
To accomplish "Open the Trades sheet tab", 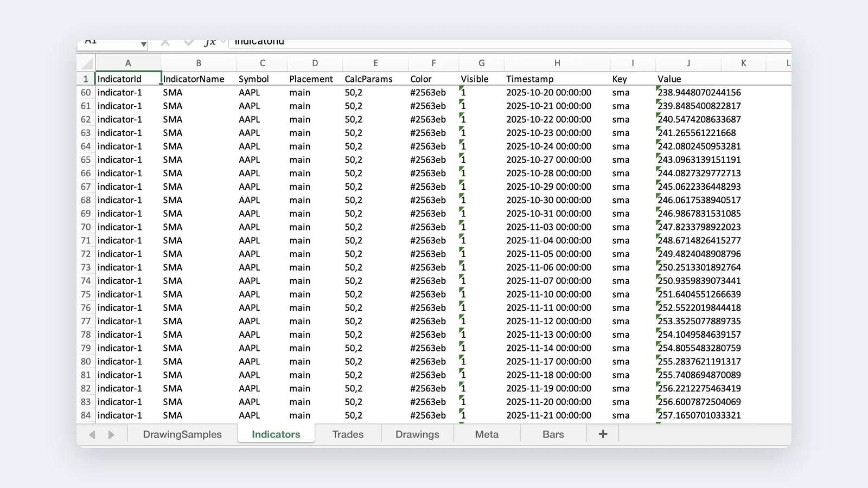I will point(348,434).
